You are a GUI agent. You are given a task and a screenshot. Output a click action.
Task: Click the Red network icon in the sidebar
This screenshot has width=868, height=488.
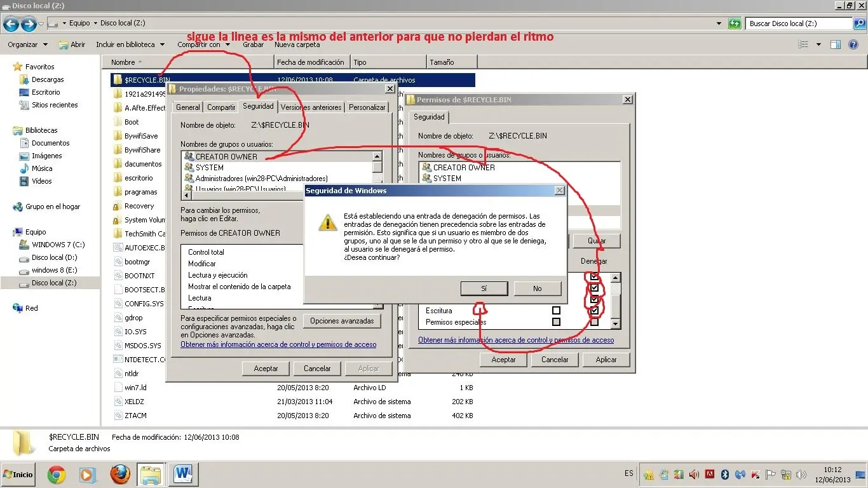(18, 308)
